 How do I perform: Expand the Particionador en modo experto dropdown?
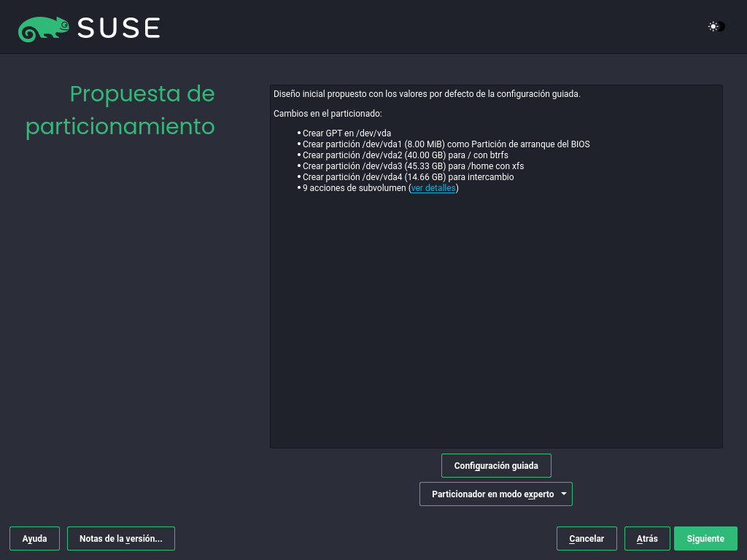click(x=495, y=494)
